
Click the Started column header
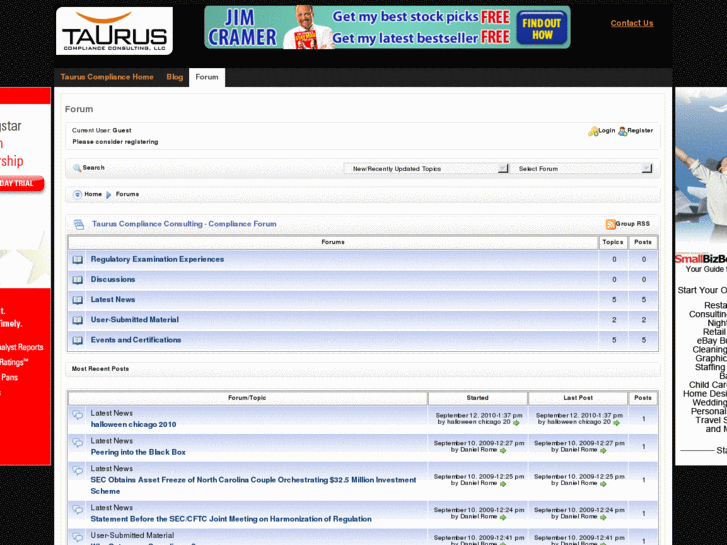(478, 398)
